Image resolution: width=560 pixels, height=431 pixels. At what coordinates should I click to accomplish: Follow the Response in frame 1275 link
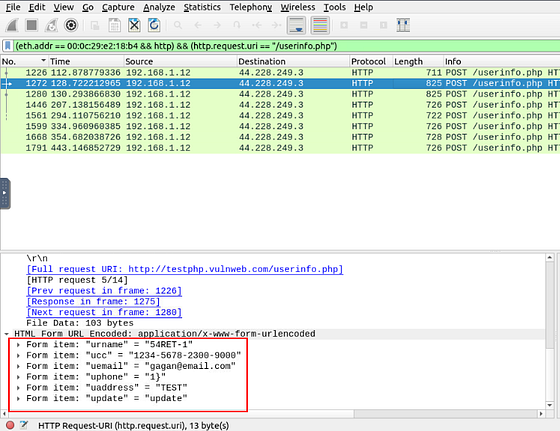(93, 302)
